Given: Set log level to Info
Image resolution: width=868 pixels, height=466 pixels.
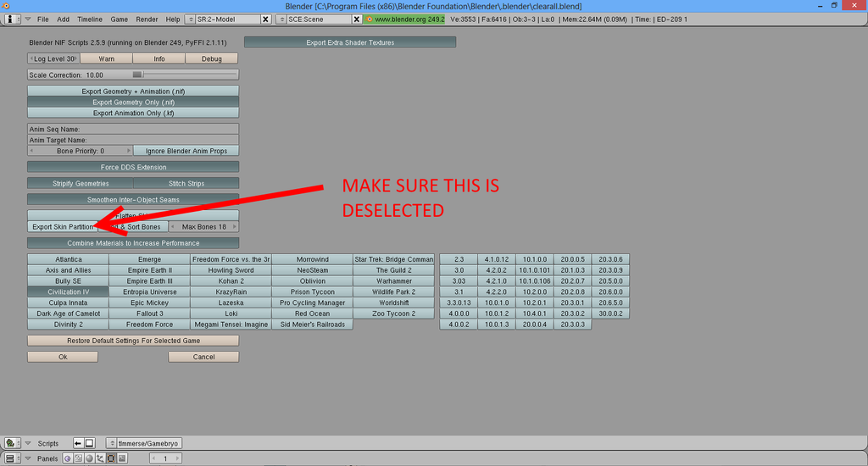Looking at the screenshot, I should tap(159, 58).
